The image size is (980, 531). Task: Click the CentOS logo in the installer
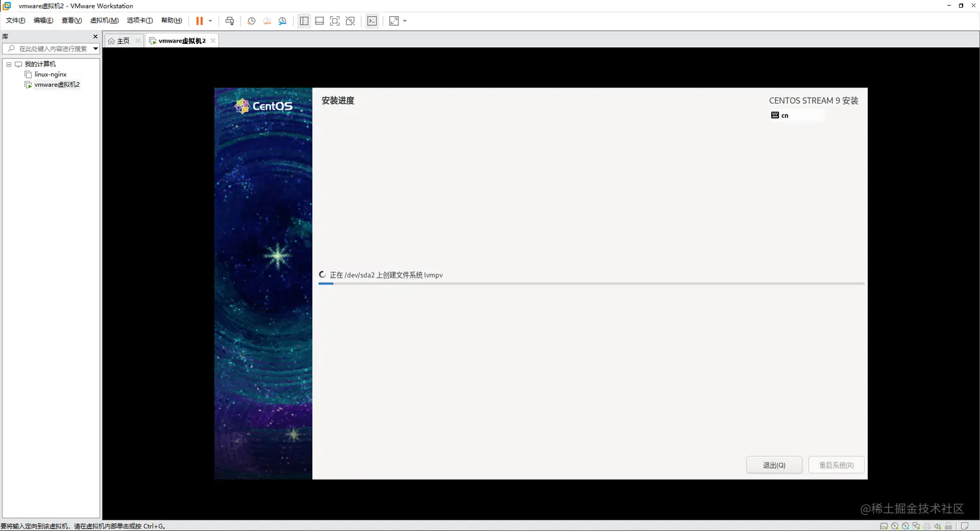click(264, 106)
